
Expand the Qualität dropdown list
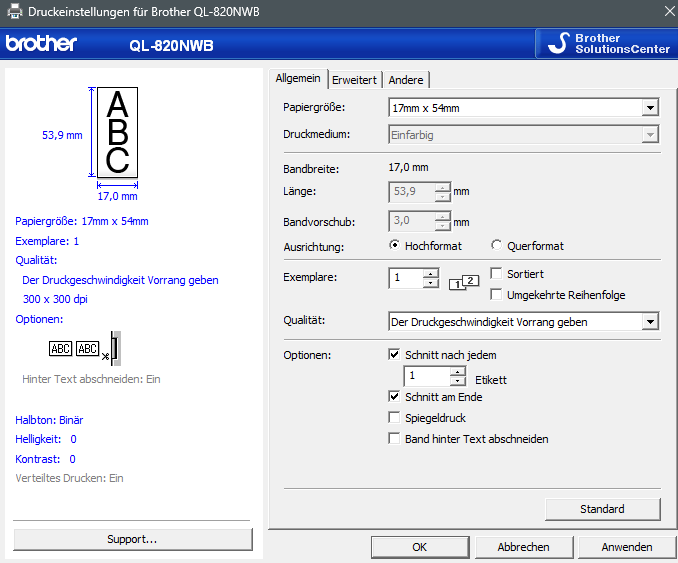(650, 322)
